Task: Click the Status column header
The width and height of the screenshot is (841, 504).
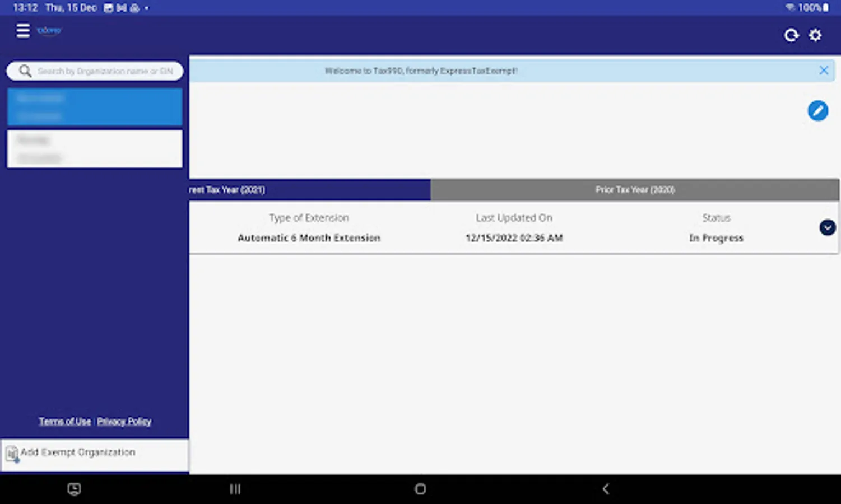Action: pos(716,218)
